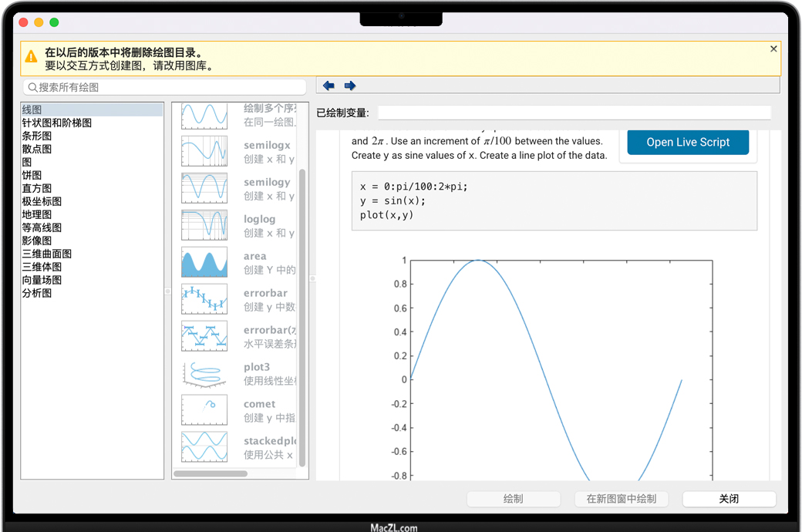Click the multi-series plot thumbnail above semilogx

pos(204,116)
